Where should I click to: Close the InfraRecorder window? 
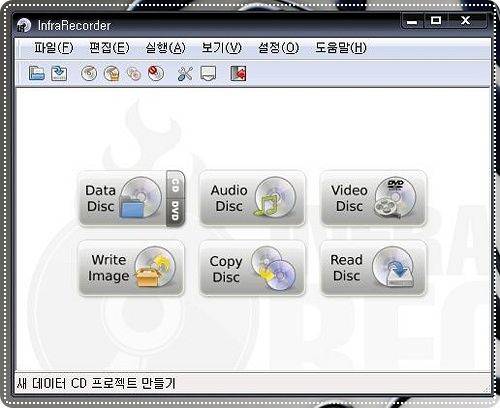[466, 21]
